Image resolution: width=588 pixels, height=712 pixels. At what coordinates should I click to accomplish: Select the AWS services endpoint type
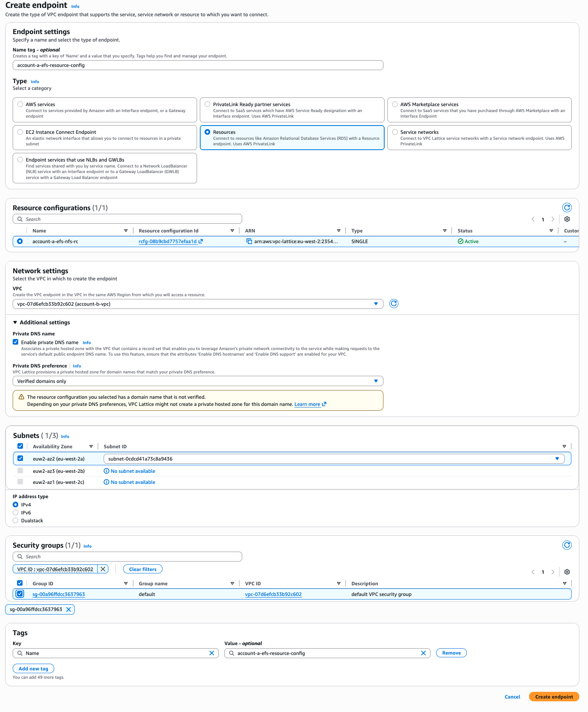pyautogui.click(x=20, y=105)
